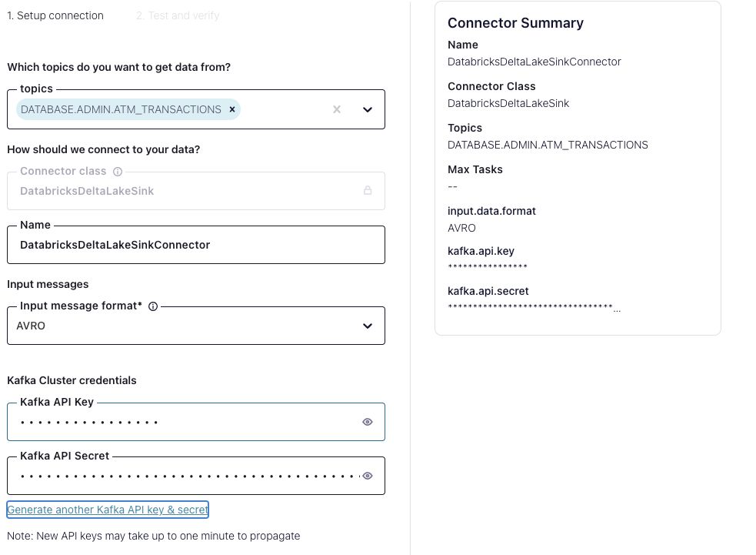Click the truncated kafka.api.secret ellipsis
756x555 pixels.
pos(617,311)
